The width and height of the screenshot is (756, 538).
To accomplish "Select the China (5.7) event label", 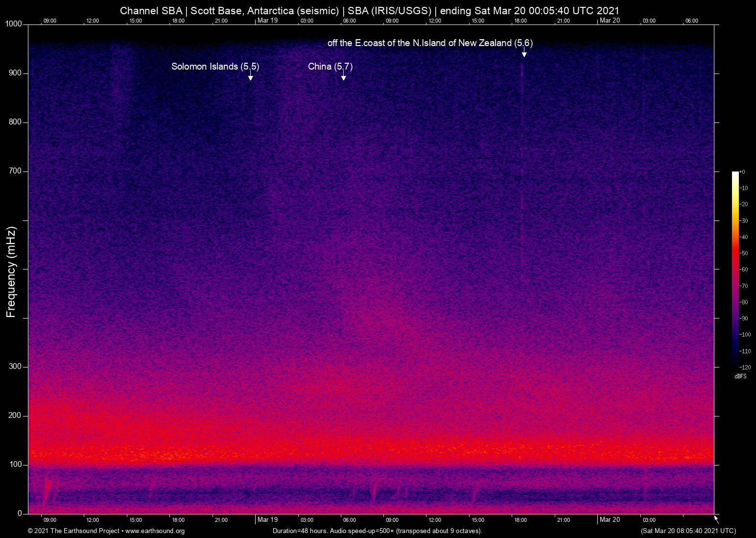I will click(x=330, y=66).
